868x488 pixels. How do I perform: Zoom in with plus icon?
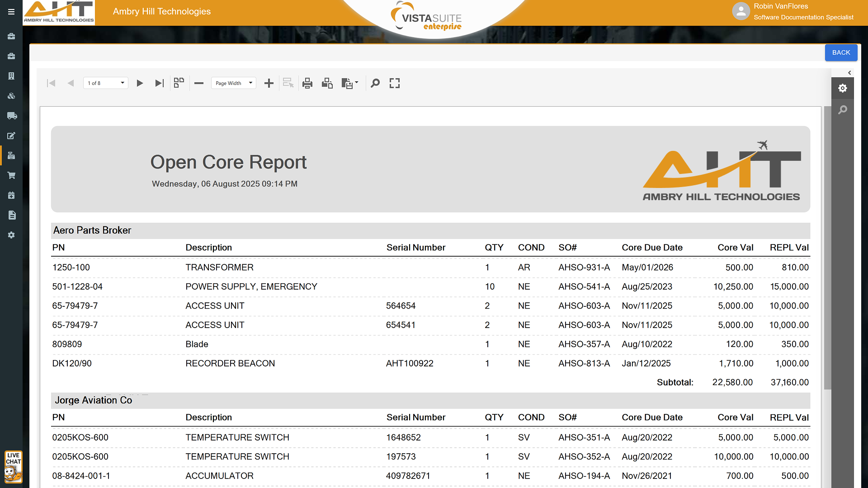coord(269,83)
